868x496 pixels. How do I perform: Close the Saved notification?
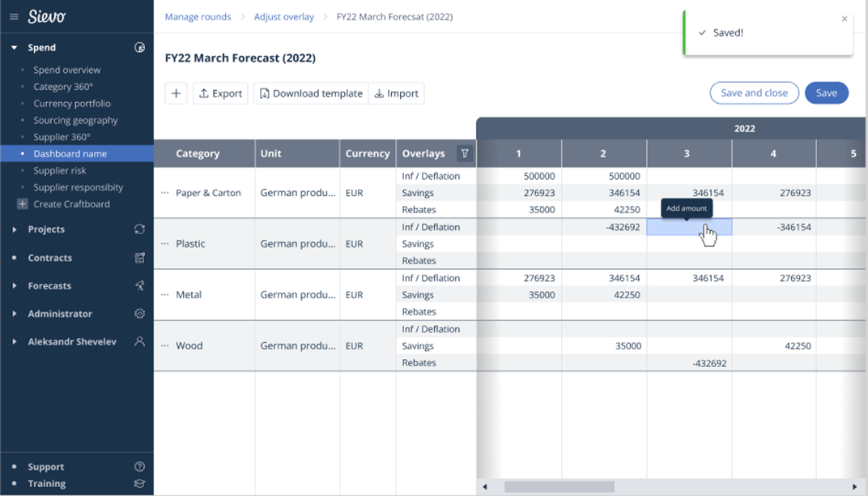click(x=845, y=19)
